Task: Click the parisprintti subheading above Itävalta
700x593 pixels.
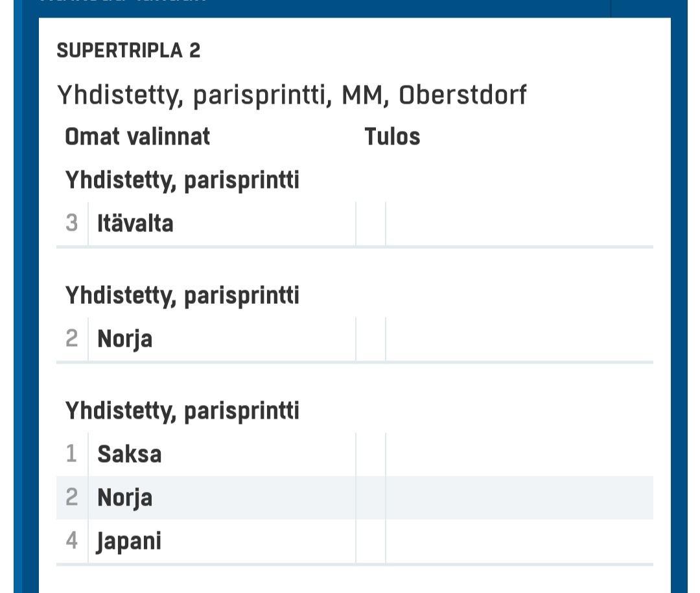Action: tap(182, 180)
